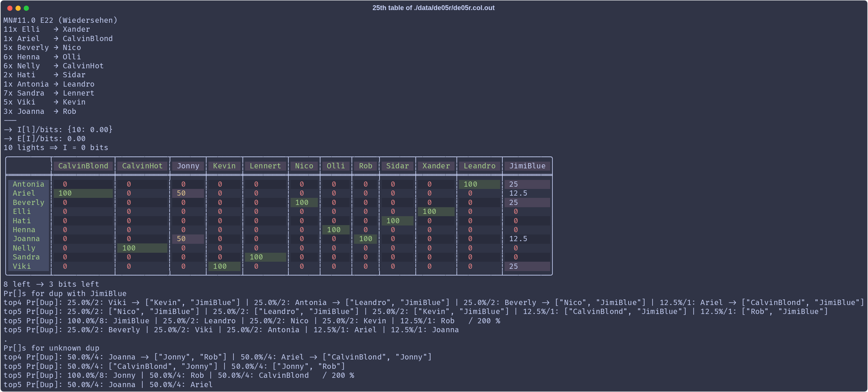
Task: Click the Viki row label
Action: [x=22, y=266]
